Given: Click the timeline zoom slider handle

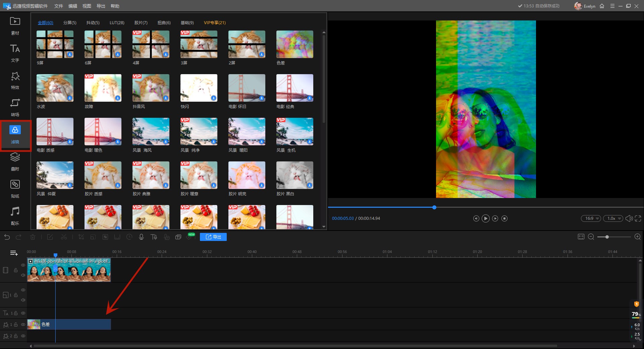Looking at the screenshot, I should 607,237.
